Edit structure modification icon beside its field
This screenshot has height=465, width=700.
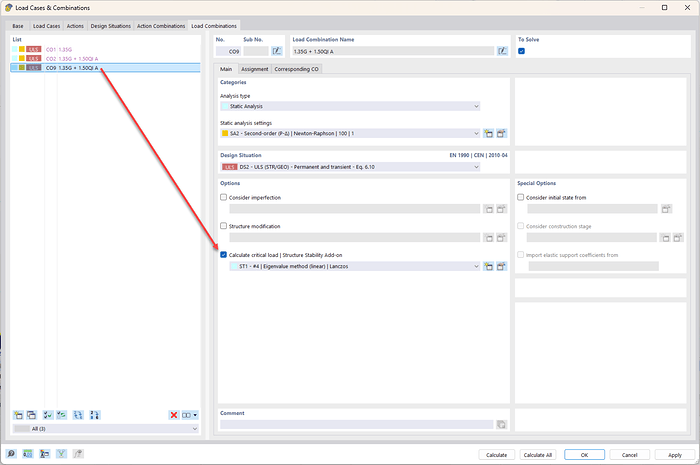coord(501,238)
